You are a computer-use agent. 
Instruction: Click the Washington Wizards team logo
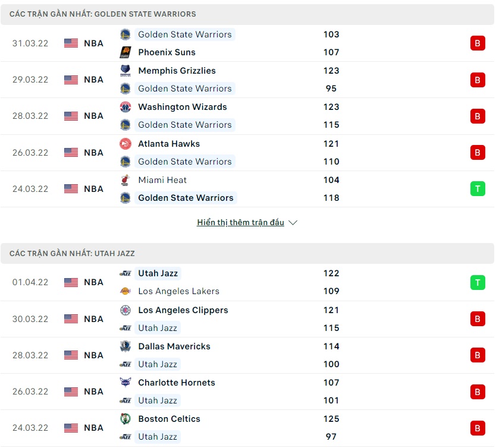(125, 107)
